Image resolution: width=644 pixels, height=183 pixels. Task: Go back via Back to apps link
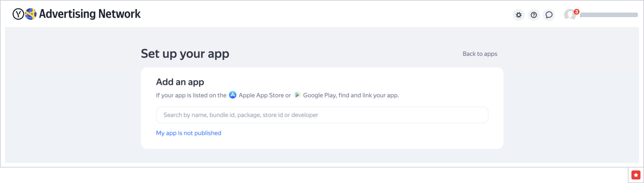coord(480,54)
